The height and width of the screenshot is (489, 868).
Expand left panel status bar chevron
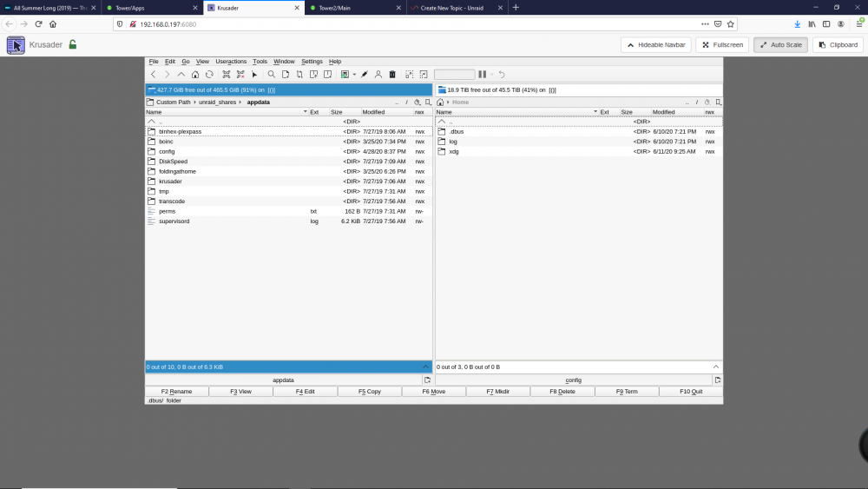tap(425, 367)
